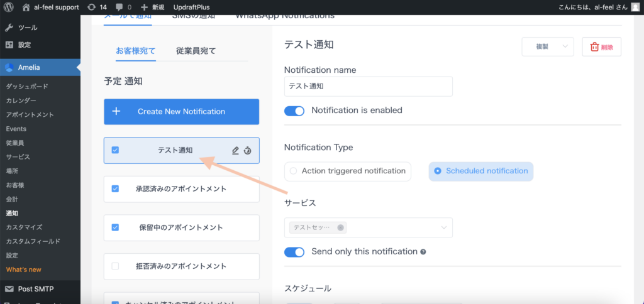Remove the テストセッ service tag
Image resolution: width=644 pixels, height=304 pixels.
pyautogui.click(x=340, y=227)
